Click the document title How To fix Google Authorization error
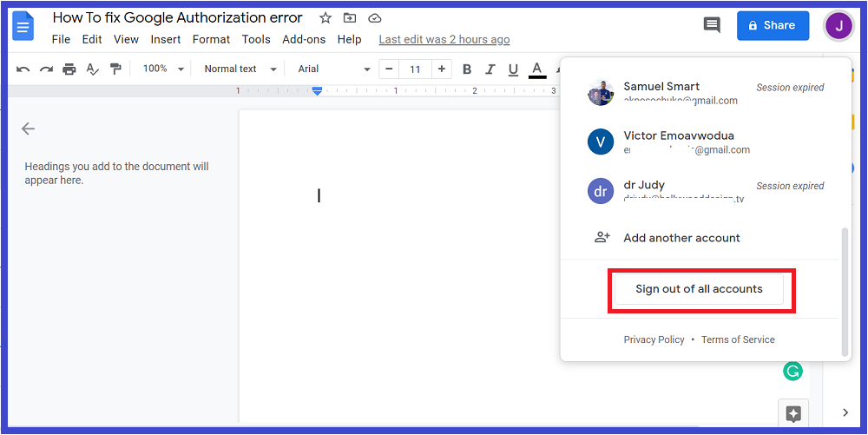The height and width of the screenshot is (435, 868). click(x=178, y=17)
